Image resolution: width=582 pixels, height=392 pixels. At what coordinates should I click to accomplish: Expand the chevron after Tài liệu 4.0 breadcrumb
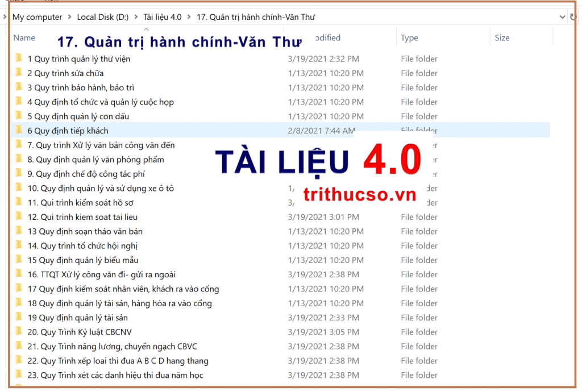click(189, 17)
